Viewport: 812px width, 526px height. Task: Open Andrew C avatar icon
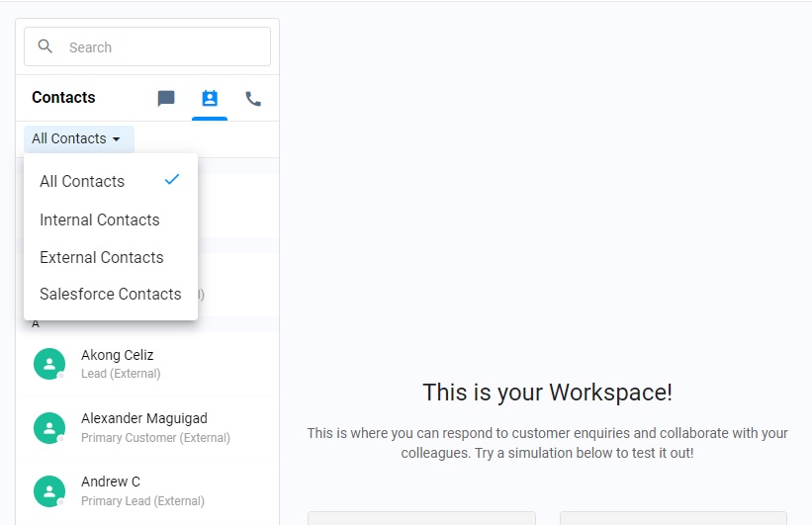[x=49, y=491]
